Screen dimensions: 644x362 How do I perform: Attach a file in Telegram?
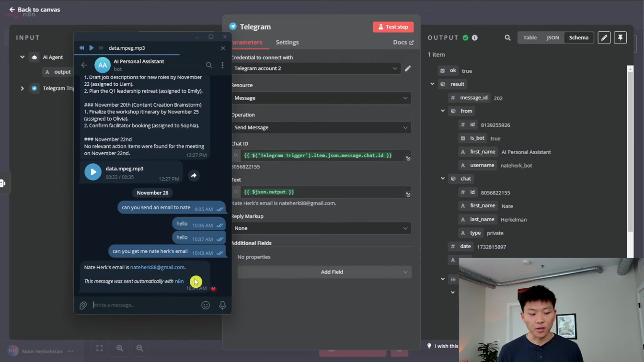pos(83,305)
